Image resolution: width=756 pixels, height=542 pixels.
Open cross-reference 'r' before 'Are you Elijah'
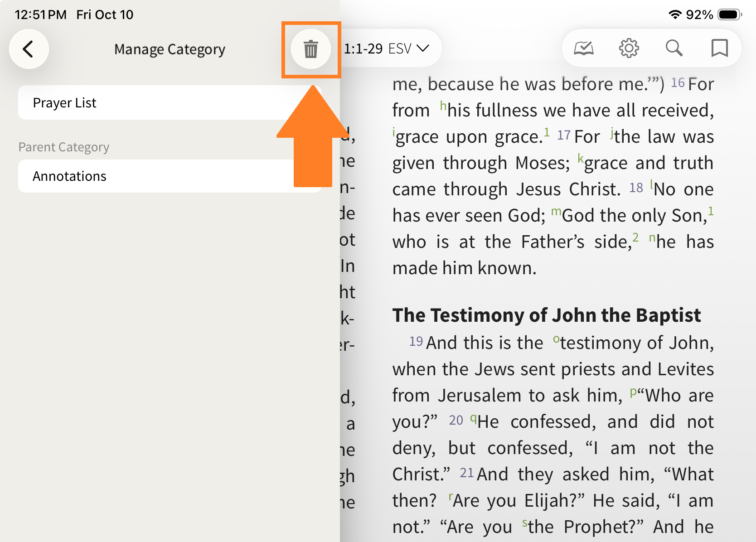451,497
